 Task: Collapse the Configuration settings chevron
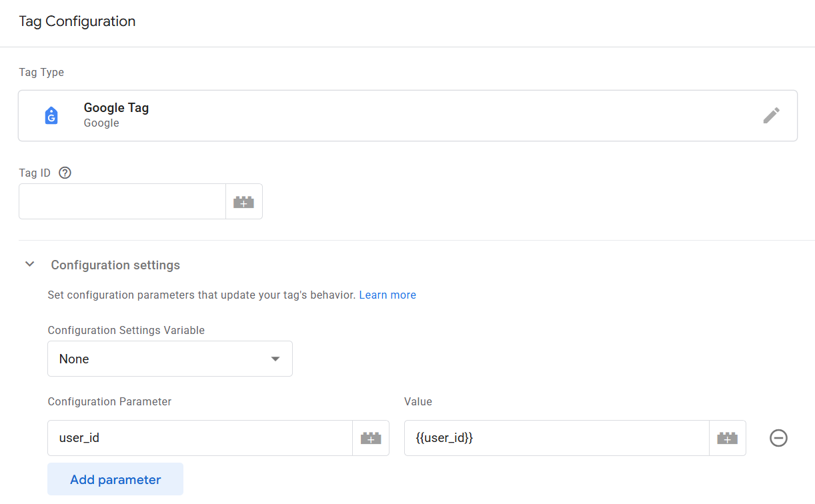tap(29, 265)
